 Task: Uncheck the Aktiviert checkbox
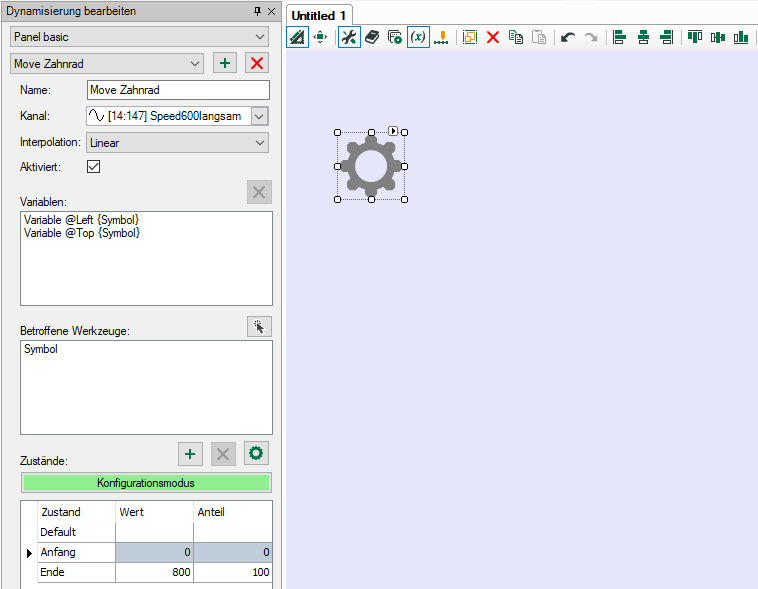point(94,167)
